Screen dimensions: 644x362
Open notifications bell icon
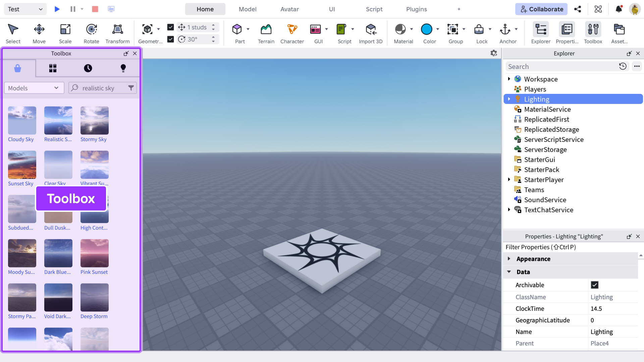619,9
